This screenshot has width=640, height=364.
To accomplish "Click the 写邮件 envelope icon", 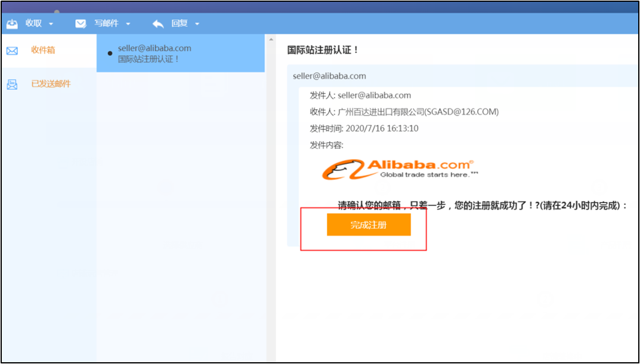I will pyautogui.click(x=81, y=24).
